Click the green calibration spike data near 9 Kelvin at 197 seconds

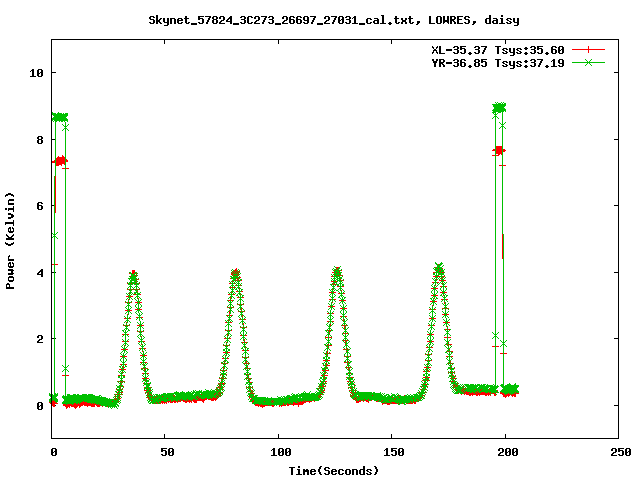[499, 108]
